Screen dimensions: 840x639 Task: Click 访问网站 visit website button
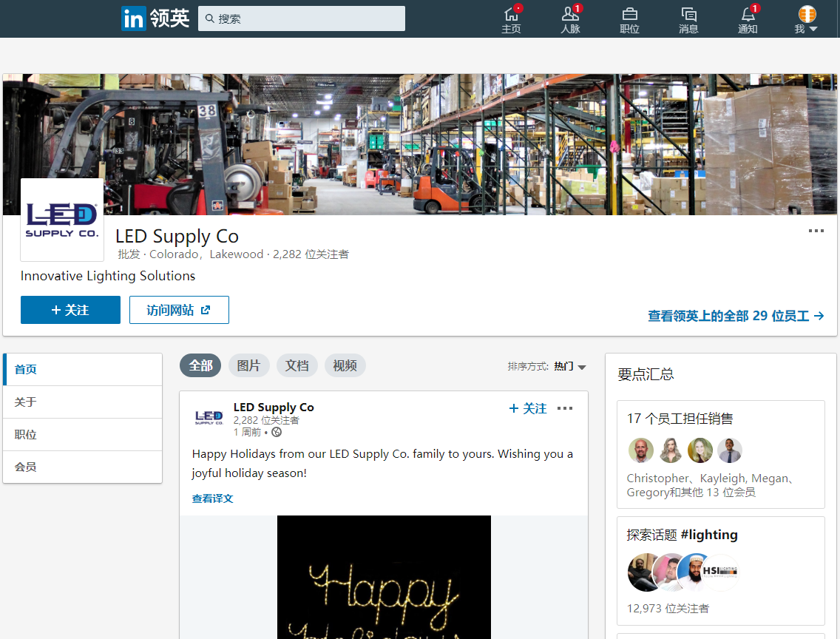tap(179, 310)
